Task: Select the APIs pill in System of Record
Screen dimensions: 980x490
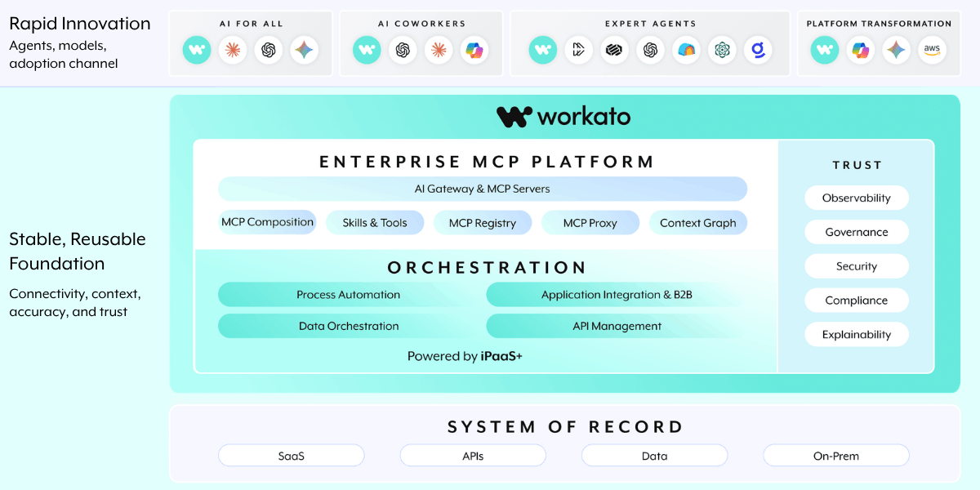Action: (x=473, y=456)
